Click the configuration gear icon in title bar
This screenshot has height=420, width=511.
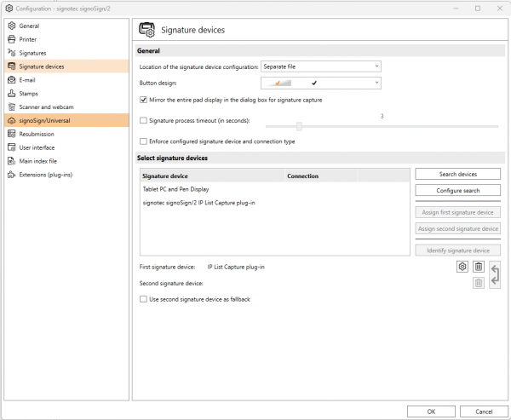tap(9, 9)
